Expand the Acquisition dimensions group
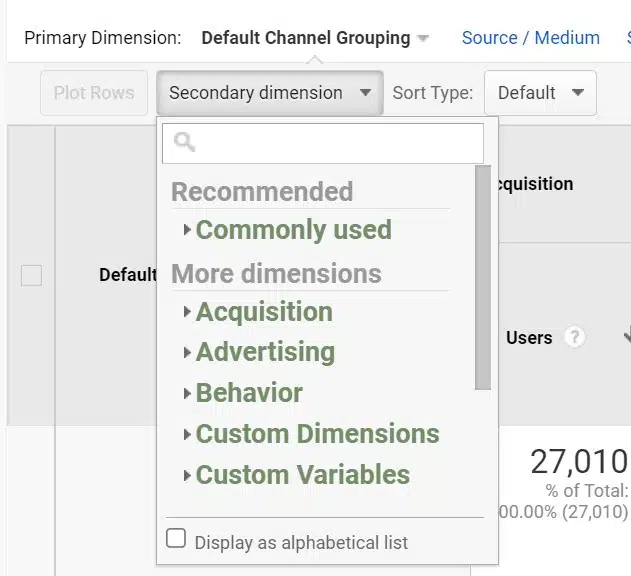The height and width of the screenshot is (576, 631). coord(263,312)
